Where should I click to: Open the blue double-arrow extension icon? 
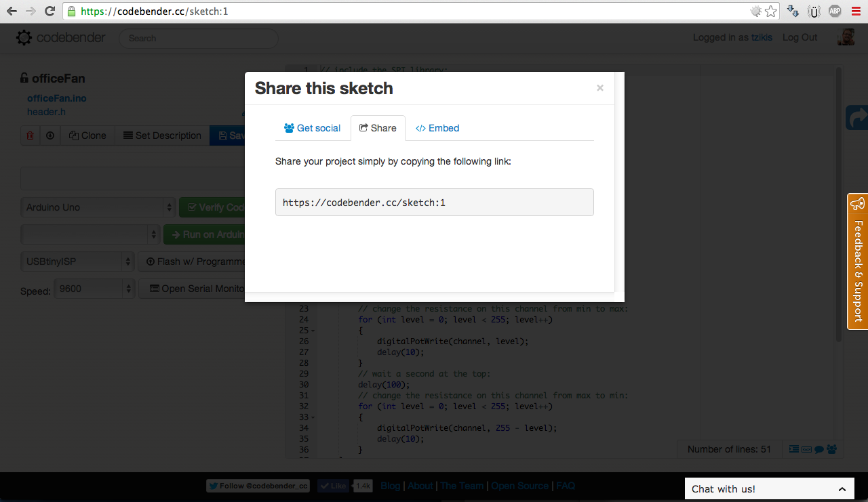[793, 11]
